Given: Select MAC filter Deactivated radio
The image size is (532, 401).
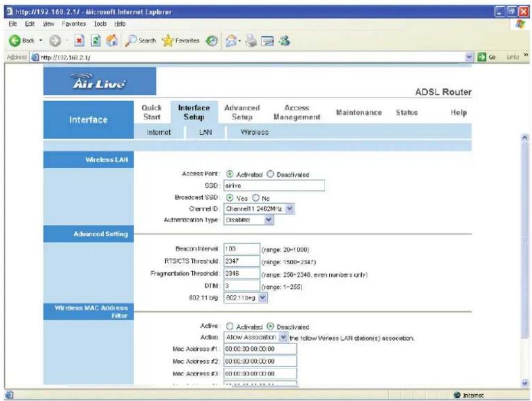Looking at the screenshot, I should tap(270, 326).
